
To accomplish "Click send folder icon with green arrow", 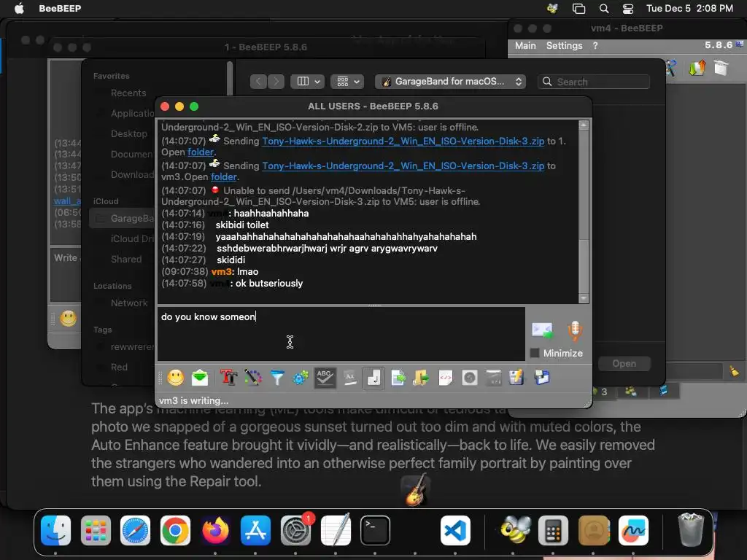I will [x=421, y=378].
